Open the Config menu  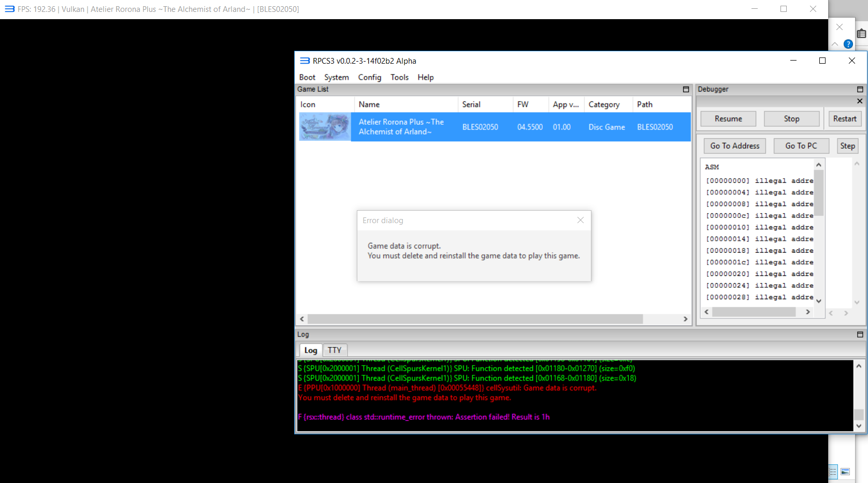click(x=369, y=77)
